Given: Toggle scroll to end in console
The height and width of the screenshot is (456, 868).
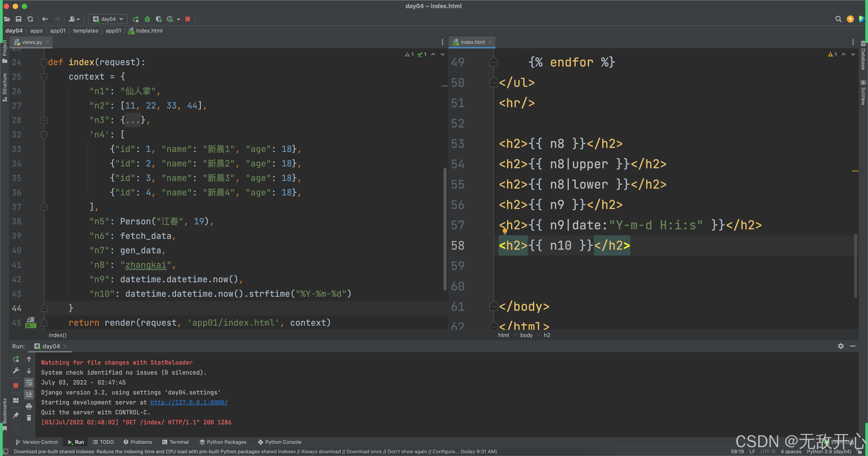Looking at the screenshot, I should (x=29, y=394).
